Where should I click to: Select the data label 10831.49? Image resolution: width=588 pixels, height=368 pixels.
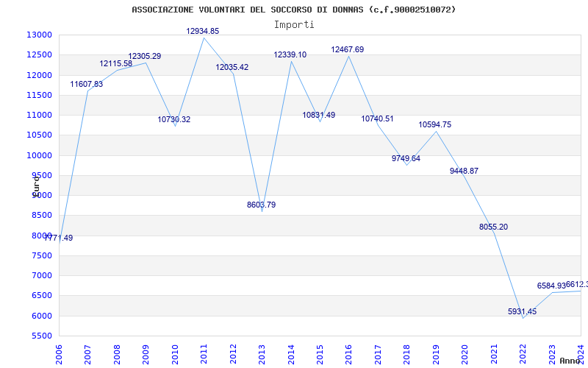click(319, 116)
